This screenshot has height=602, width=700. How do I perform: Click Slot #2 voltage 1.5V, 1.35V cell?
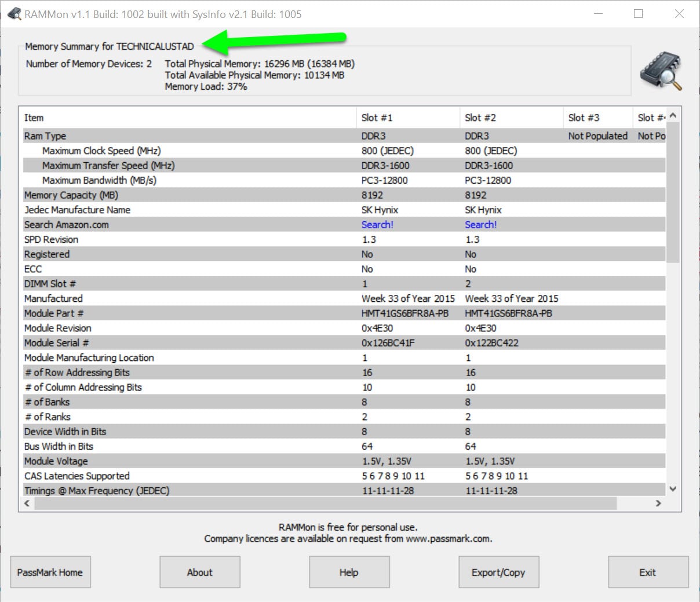click(490, 461)
